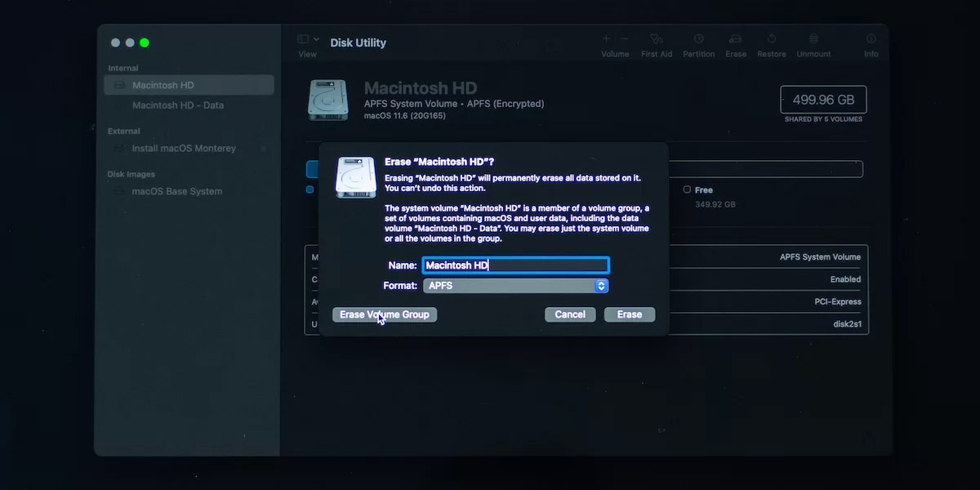
Task: Click the Erase Volume Group button
Action: (x=385, y=314)
